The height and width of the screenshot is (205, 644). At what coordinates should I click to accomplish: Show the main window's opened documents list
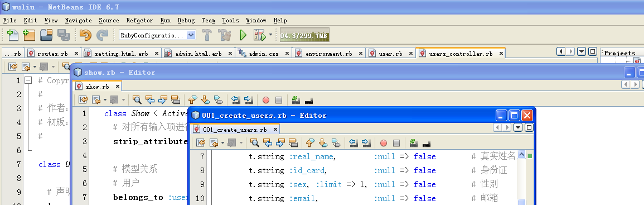(x=581, y=51)
